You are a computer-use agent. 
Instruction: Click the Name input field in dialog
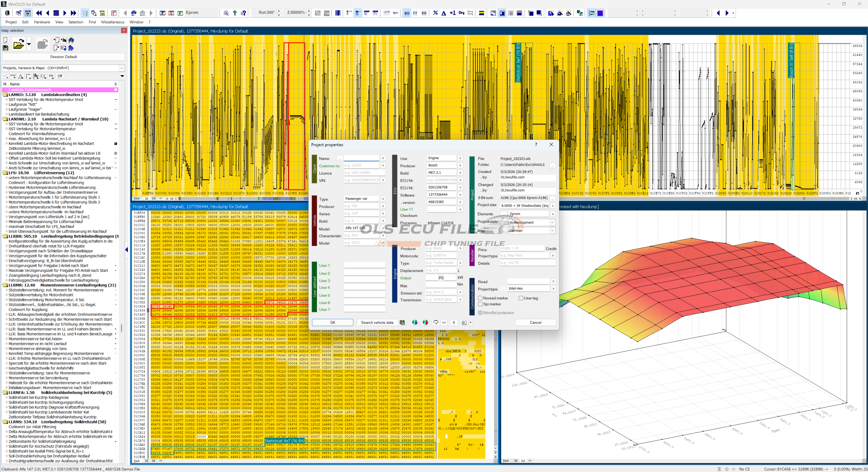pyautogui.click(x=361, y=158)
